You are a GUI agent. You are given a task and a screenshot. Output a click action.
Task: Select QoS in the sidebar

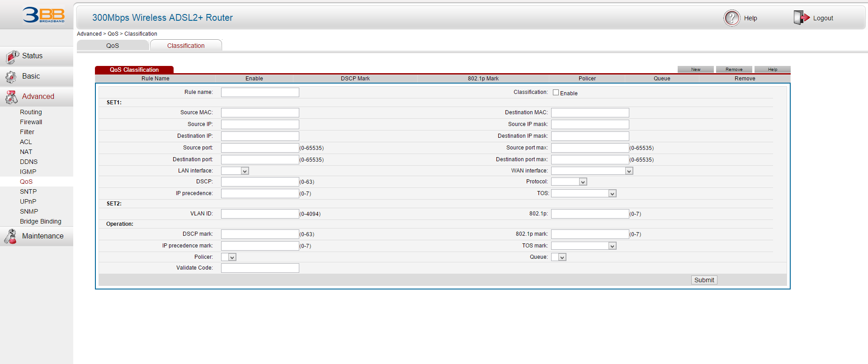[x=26, y=182]
